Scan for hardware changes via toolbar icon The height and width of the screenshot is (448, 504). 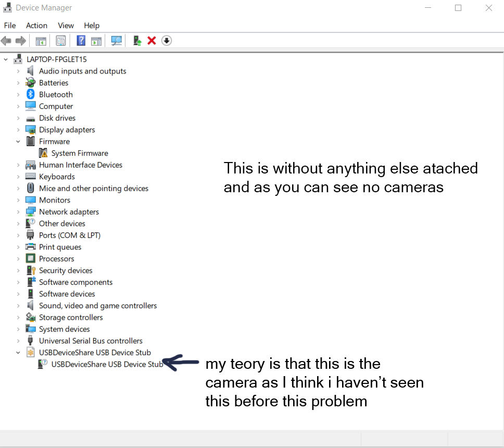click(x=116, y=41)
